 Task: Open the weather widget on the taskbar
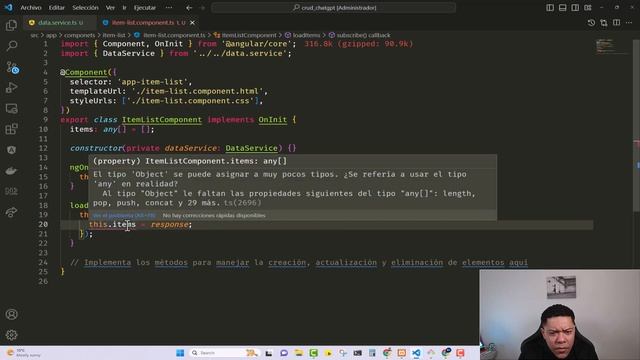tap(24, 353)
